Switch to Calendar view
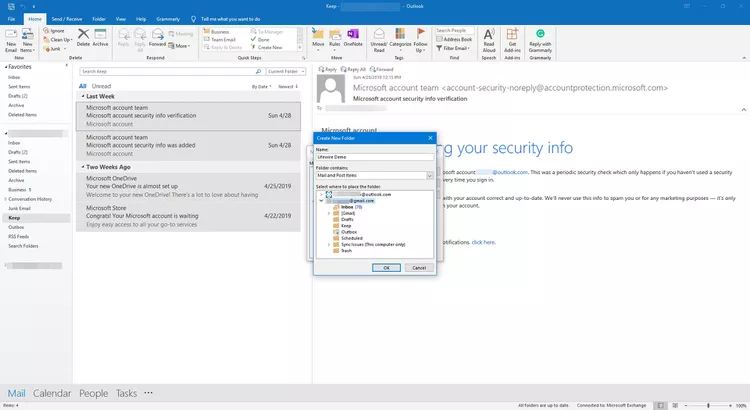This screenshot has height=410, width=750. 52,393
